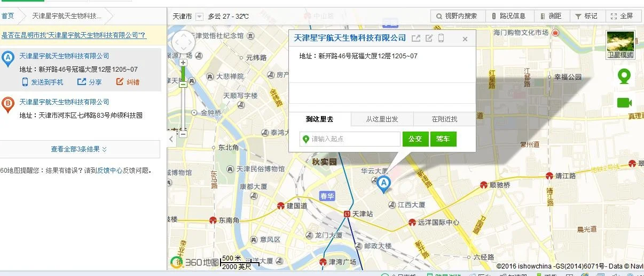Image resolution: width=644 pixels, height=276 pixels.
Task: Enter 全屏 fullscreen mode
Action: pos(623,16)
